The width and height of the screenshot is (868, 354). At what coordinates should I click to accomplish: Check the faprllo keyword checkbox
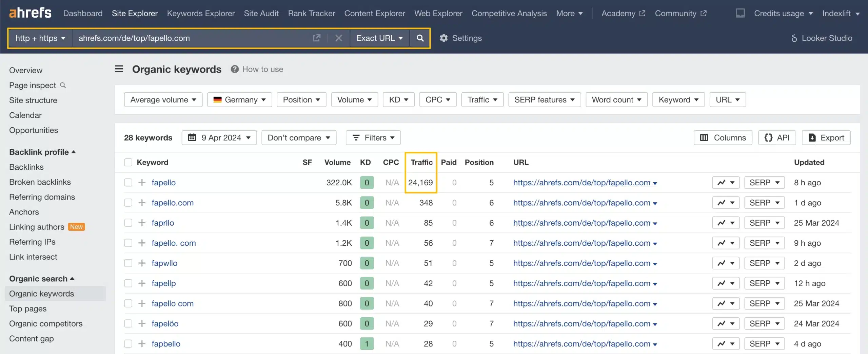(128, 223)
